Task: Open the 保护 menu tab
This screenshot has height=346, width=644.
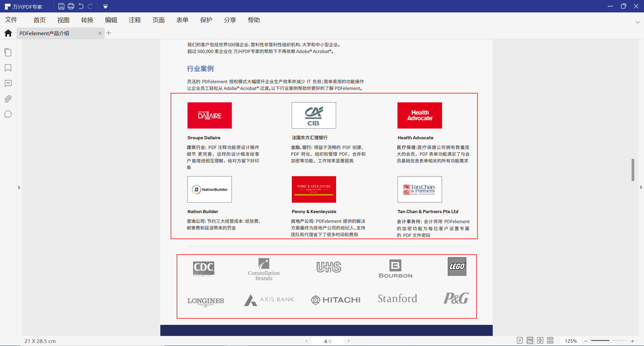Action: tap(206, 20)
